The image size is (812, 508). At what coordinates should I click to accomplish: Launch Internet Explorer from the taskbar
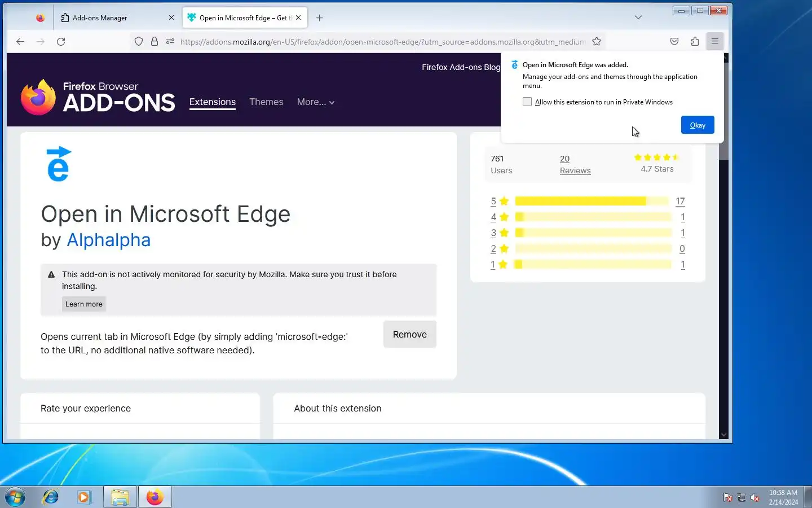pos(51,497)
